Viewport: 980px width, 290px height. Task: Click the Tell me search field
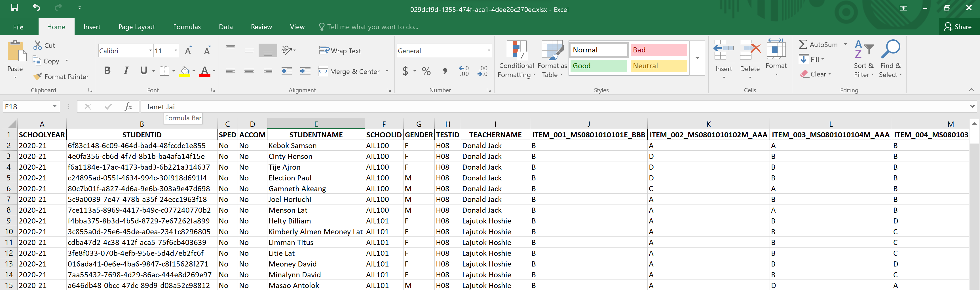pos(372,27)
